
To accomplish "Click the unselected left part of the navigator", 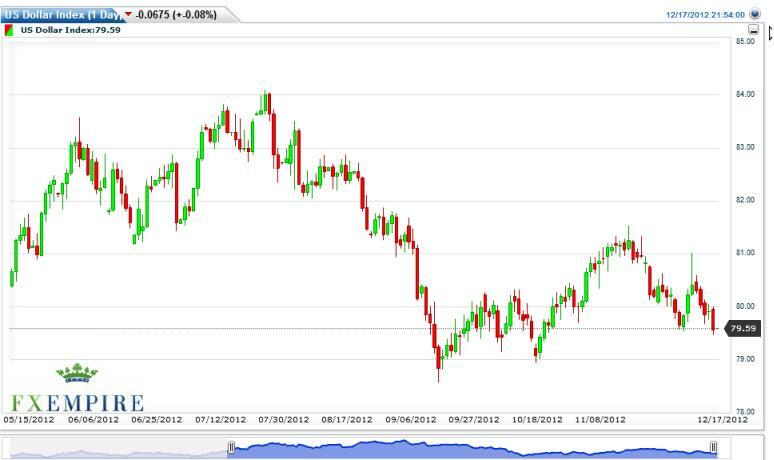I will pyautogui.click(x=120, y=451).
